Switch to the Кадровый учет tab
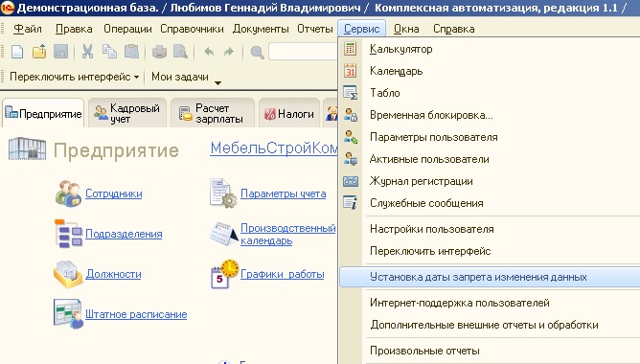The image size is (640, 364). [x=127, y=113]
